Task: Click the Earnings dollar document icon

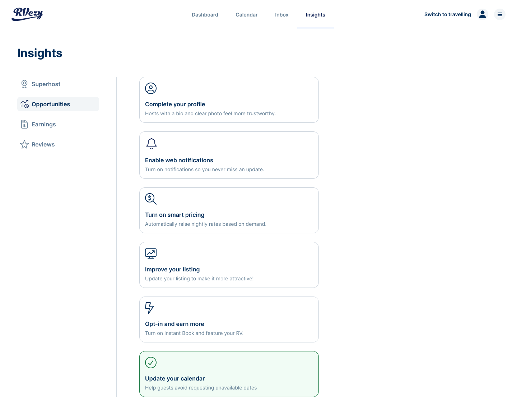Action: pos(24,124)
